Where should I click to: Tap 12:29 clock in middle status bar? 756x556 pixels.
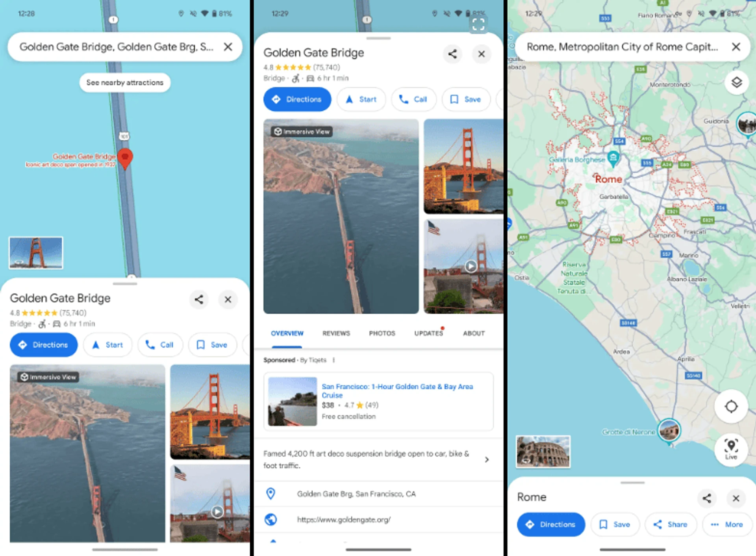pos(280,13)
